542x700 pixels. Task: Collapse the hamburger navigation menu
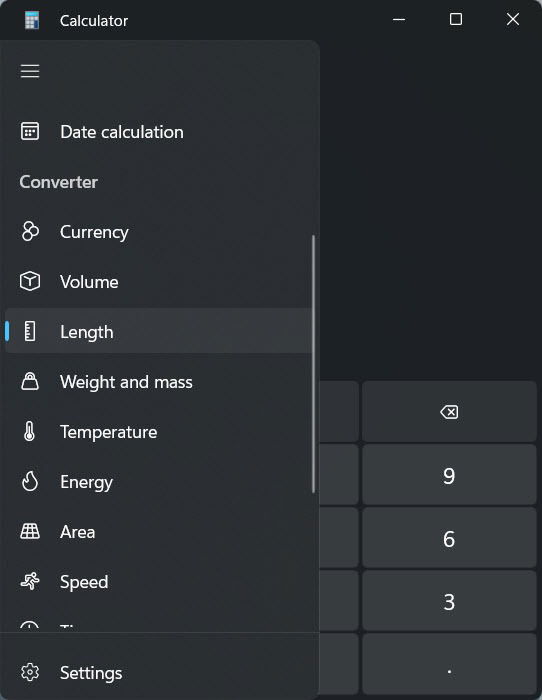pyautogui.click(x=30, y=71)
